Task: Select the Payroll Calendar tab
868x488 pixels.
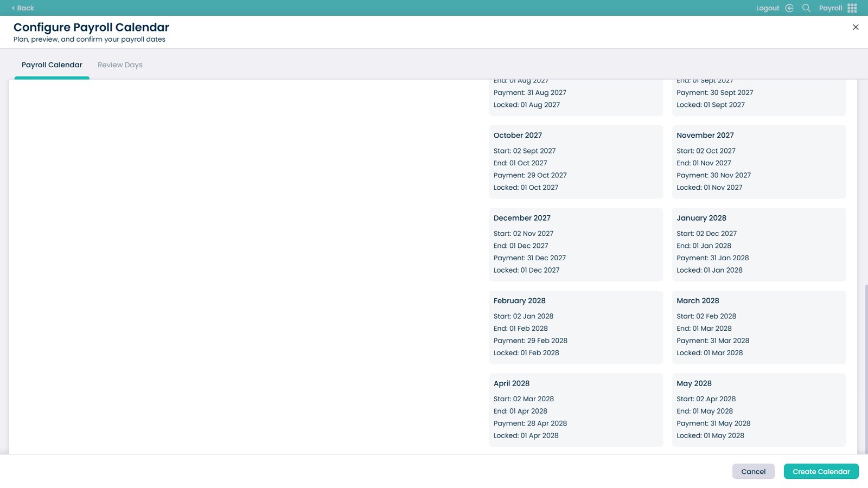Action: coord(52,65)
